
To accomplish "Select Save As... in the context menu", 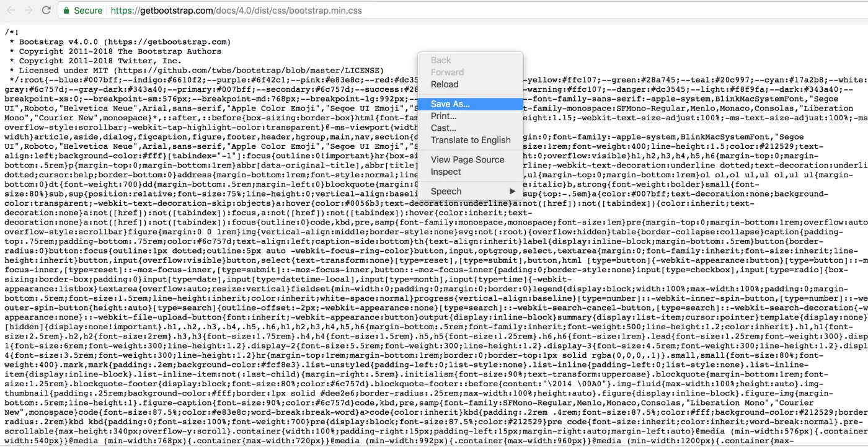I will tap(471, 104).
